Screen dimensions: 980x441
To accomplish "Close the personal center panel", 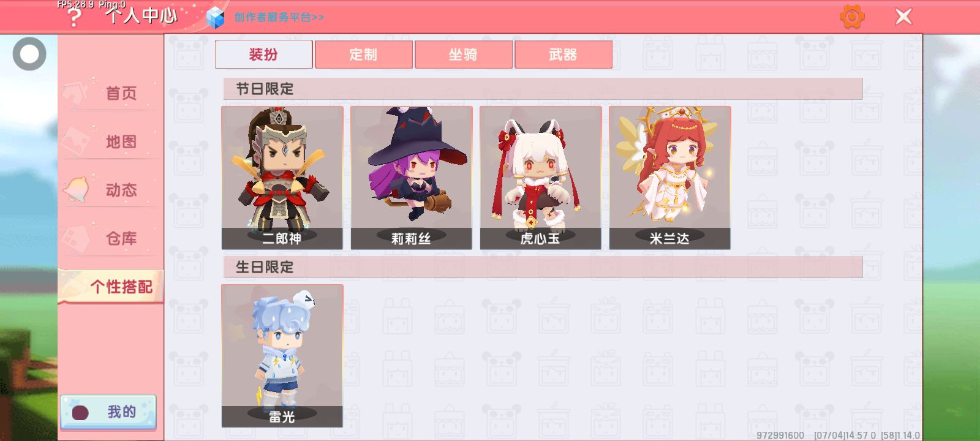I will point(903,17).
